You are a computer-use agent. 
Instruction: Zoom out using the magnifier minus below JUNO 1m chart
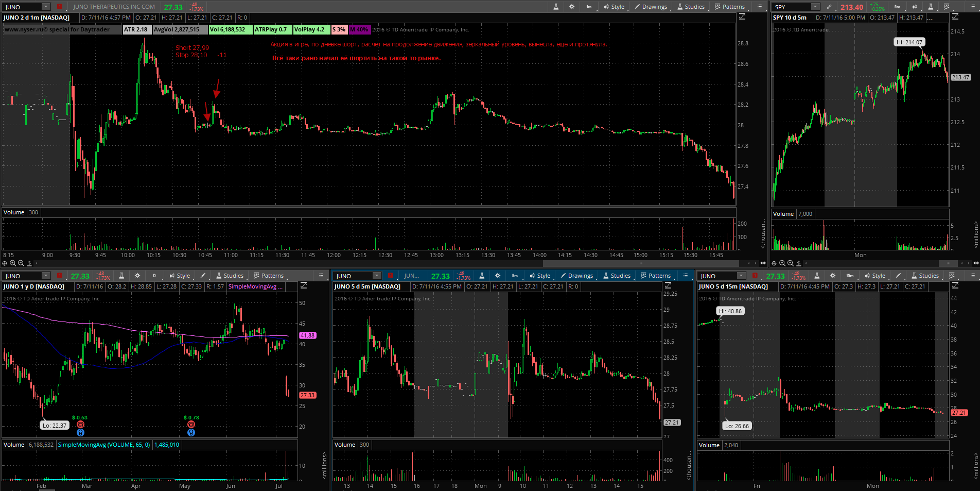[x=21, y=263]
